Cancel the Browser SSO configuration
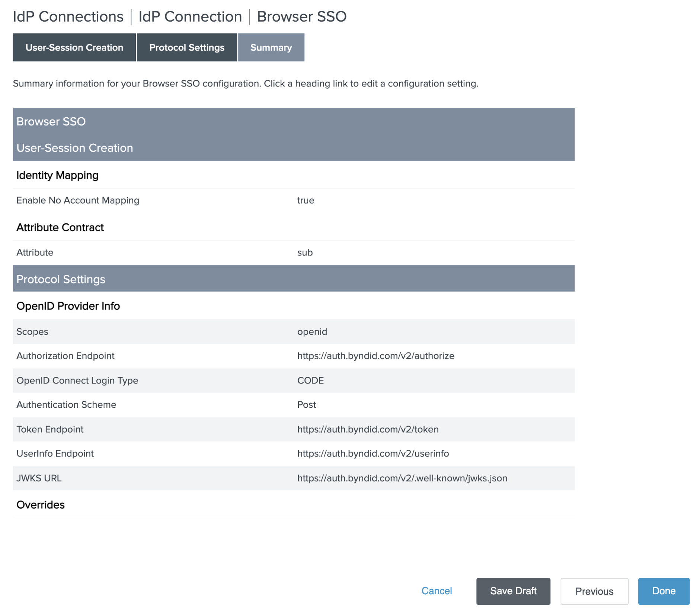 [x=436, y=591]
